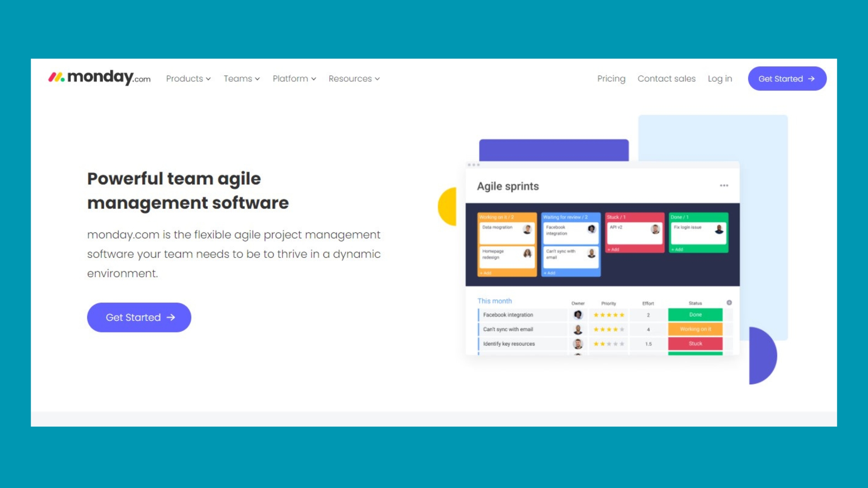The height and width of the screenshot is (488, 868).
Task: Expand the Teams menu
Action: [241, 79]
